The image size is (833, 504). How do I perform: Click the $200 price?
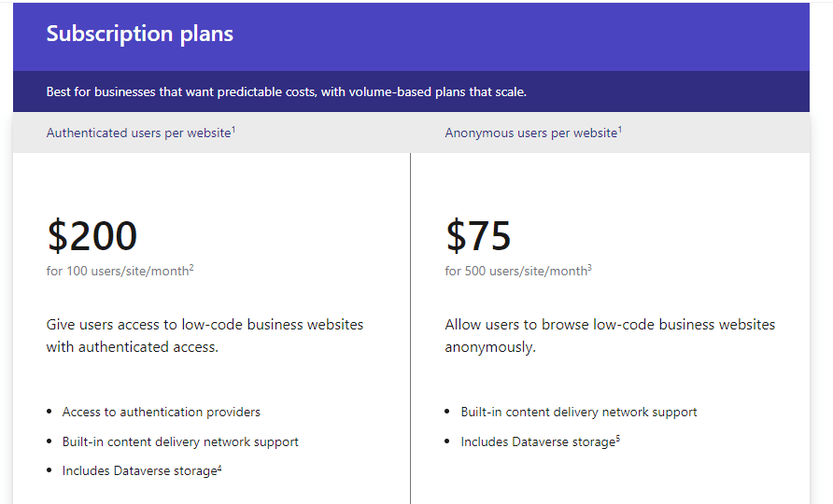[92, 236]
